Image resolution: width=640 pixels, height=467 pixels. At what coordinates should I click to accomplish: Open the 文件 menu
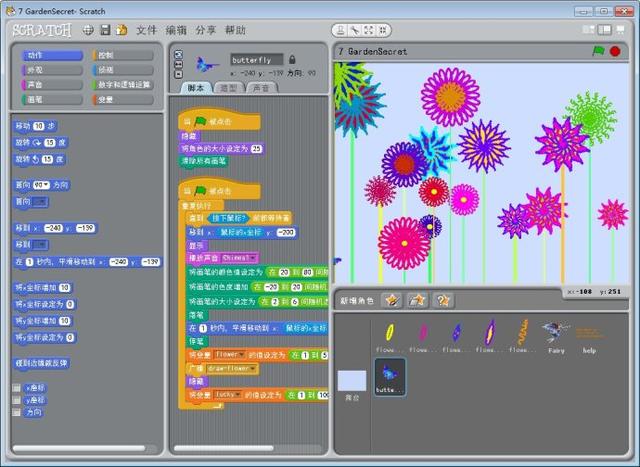(147, 30)
